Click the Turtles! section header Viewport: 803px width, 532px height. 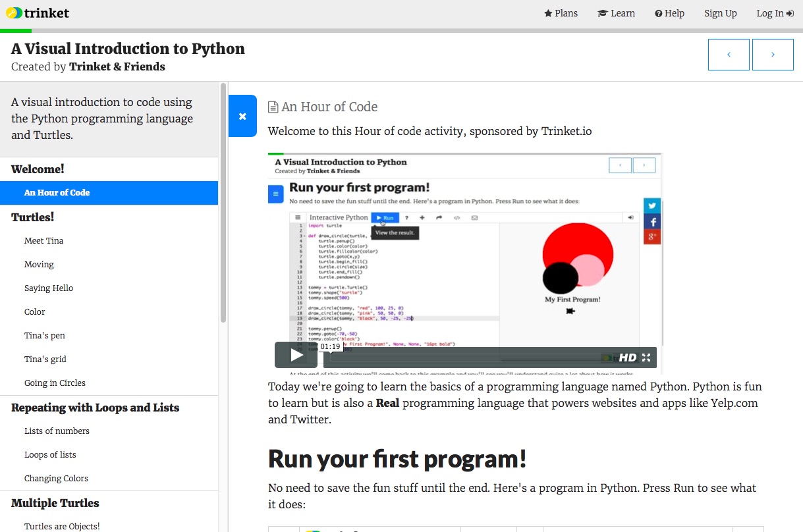tap(32, 217)
